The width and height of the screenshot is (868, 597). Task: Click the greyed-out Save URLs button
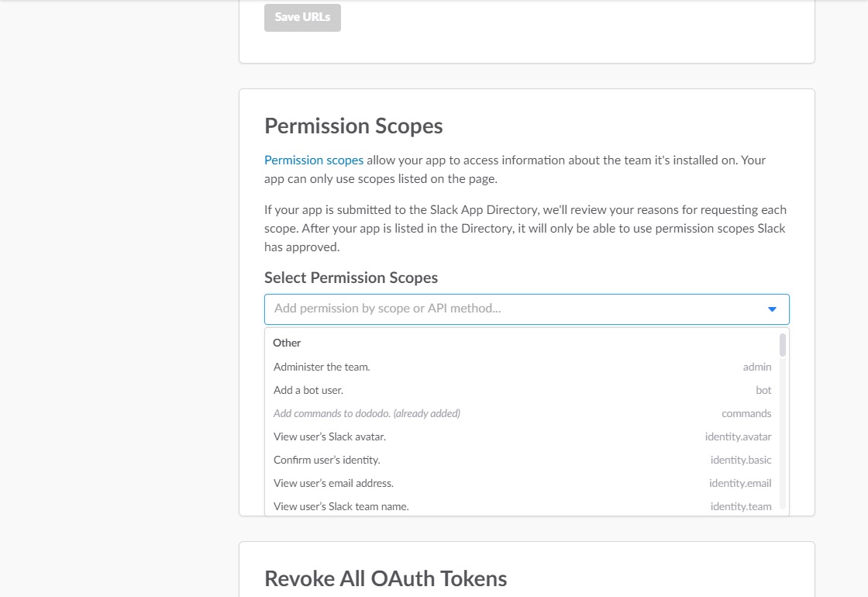pos(302,17)
